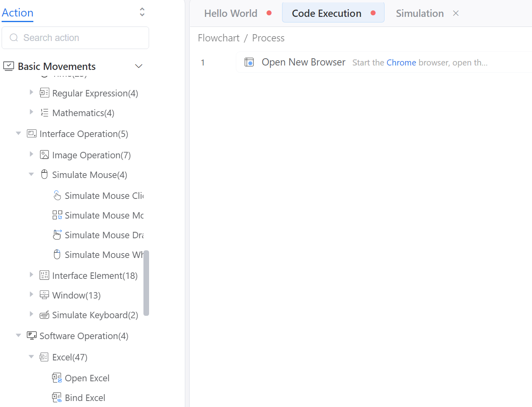Click the Window monitor icon
This screenshot has width=532, height=407.
tap(44, 295)
